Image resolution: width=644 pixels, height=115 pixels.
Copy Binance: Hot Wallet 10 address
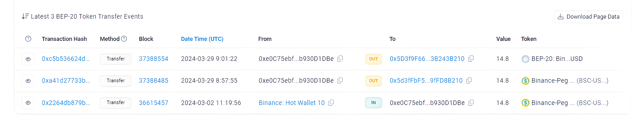pos(331,102)
